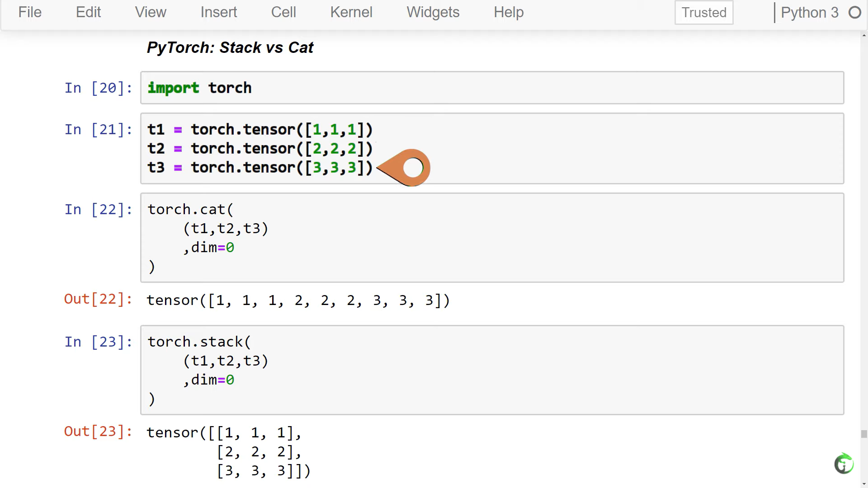Click the scrollbar up arrow
This screenshot has width=868, height=488.
(x=864, y=35)
